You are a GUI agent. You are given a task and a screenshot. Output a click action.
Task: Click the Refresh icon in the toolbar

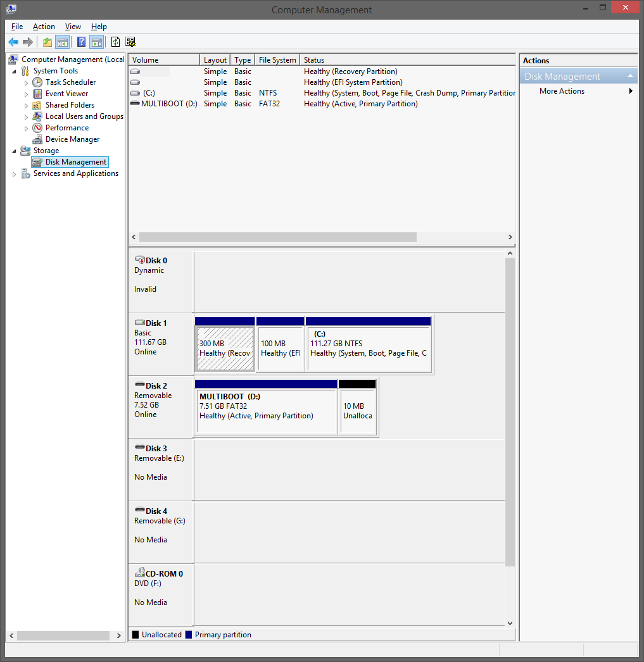(x=115, y=42)
